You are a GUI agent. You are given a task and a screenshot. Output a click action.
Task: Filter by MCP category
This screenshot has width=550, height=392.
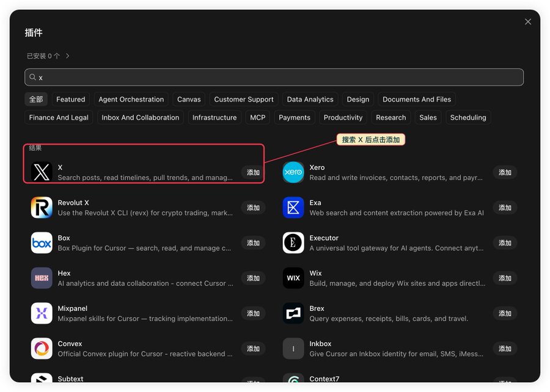pyautogui.click(x=257, y=117)
